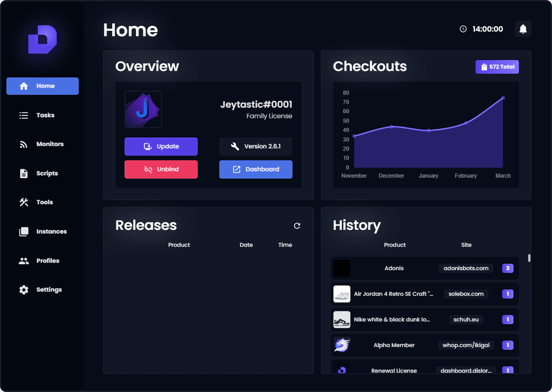552x392 pixels.
Task: Click the Nike dunk product thumbnail
Action: [x=342, y=319]
